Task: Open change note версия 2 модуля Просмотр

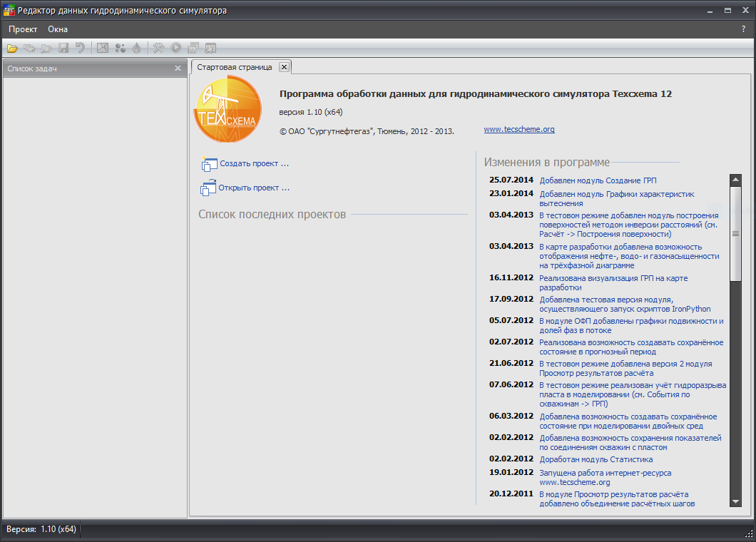Action: [625, 369]
